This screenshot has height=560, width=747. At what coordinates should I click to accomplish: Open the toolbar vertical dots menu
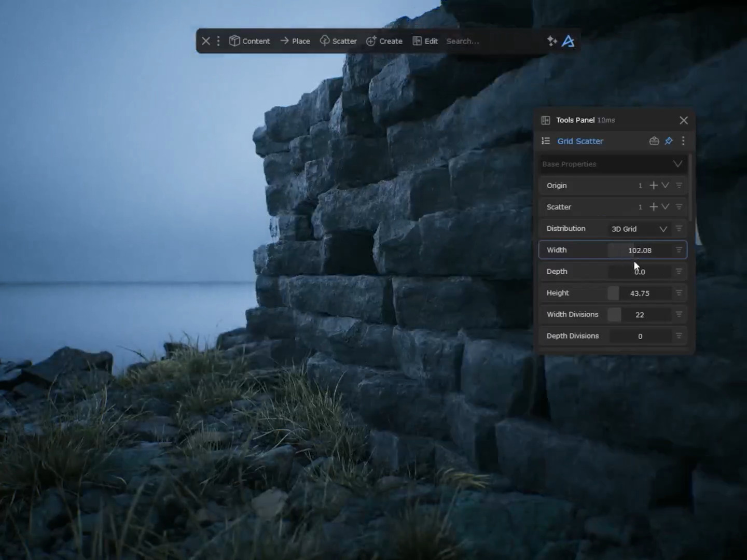click(218, 41)
